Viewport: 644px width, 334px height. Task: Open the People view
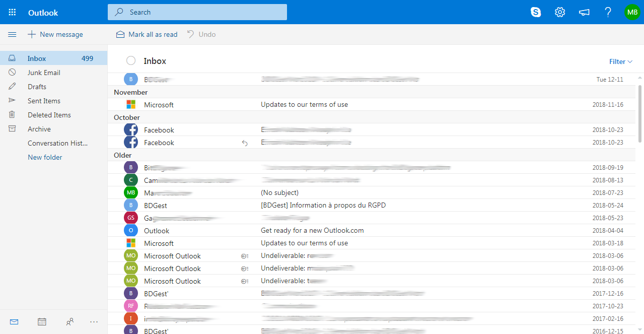[70, 321]
